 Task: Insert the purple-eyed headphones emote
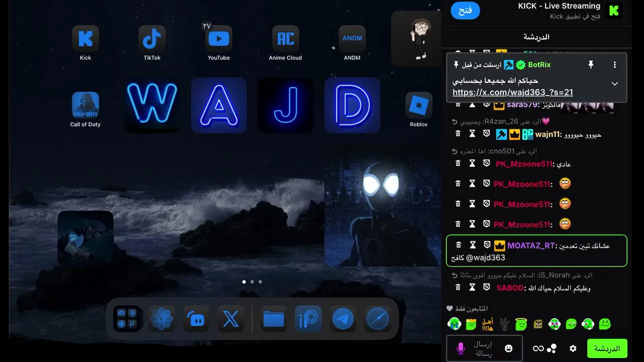(x=555, y=324)
